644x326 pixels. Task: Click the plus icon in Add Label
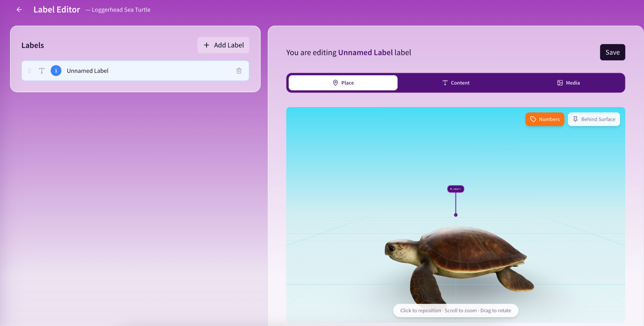click(x=207, y=45)
